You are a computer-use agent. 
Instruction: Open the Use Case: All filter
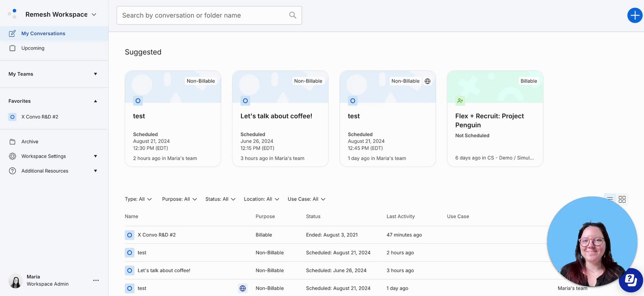click(x=306, y=199)
